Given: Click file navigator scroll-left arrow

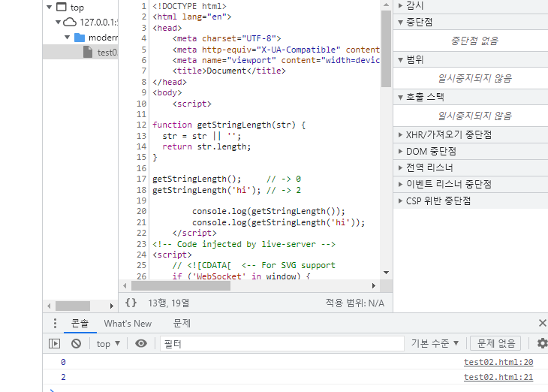Looking at the screenshot, I should [49, 306].
